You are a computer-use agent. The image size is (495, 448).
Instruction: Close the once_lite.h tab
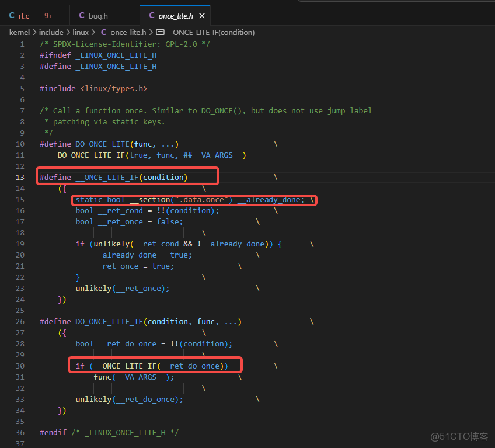tap(201, 16)
